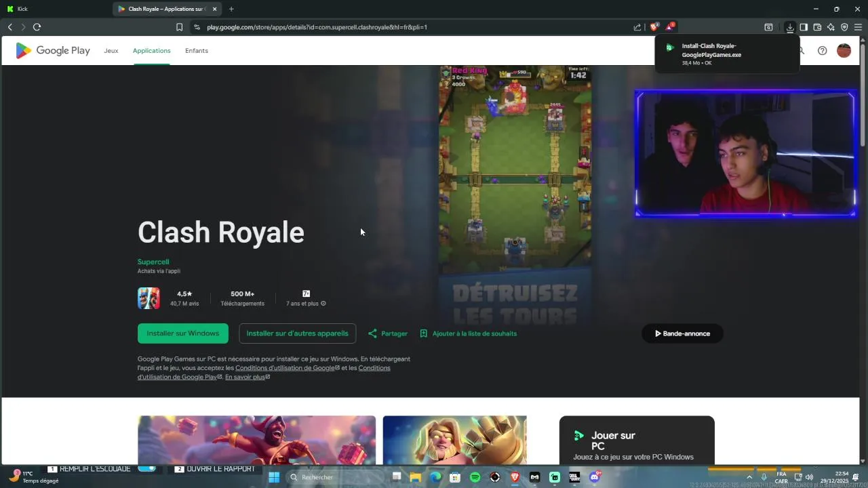Screen dimensions: 868x488
Task: Open File Explorer from taskbar
Action: point(416,477)
